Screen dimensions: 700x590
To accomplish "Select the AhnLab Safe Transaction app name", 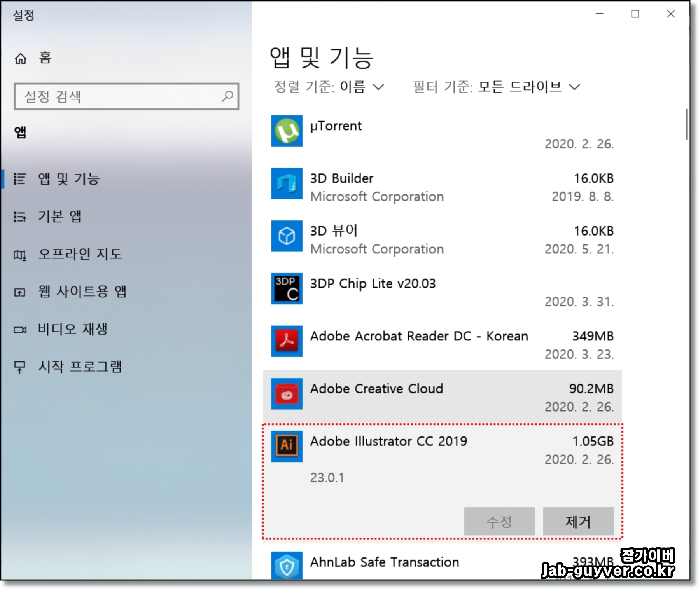I will tap(385, 562).
